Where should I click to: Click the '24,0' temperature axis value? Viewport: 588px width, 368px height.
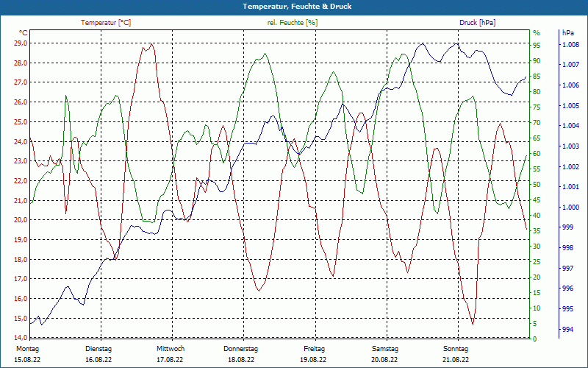pos(21,141)
